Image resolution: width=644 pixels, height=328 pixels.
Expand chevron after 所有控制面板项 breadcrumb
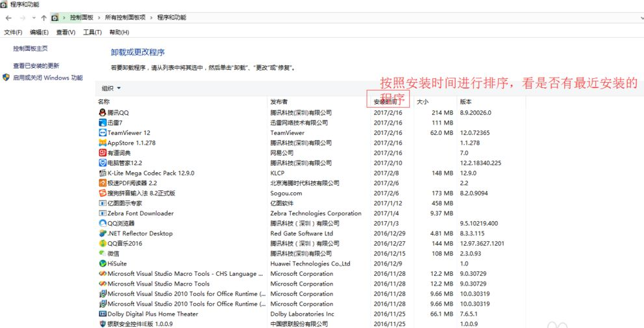pos(151,18)
